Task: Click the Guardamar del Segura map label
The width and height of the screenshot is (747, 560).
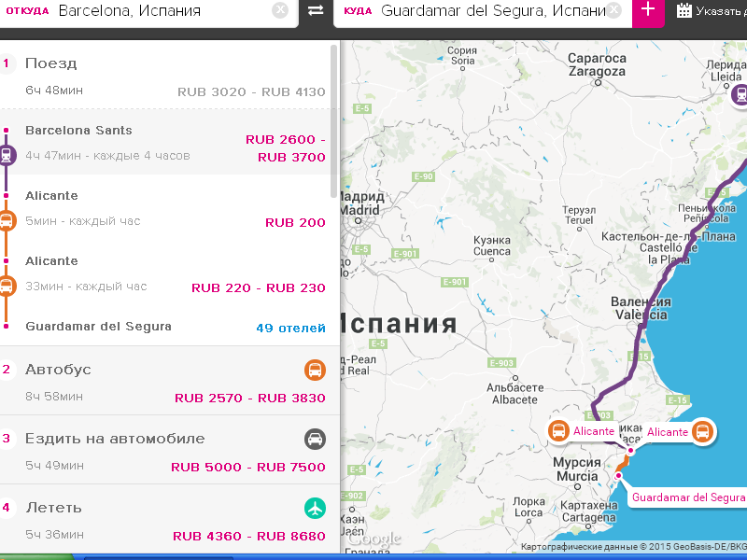Action: pos(687,497)
